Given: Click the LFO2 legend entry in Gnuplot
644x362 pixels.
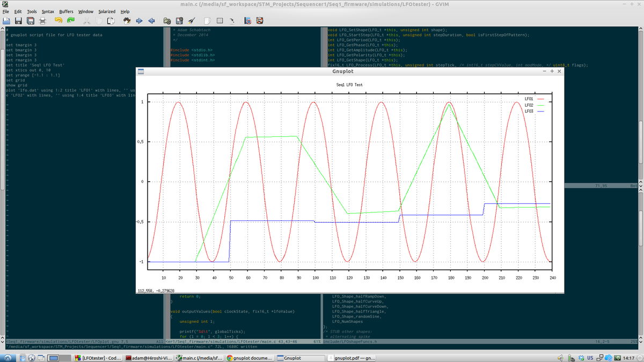Looking at the screenshot, I should pos(535,105).
